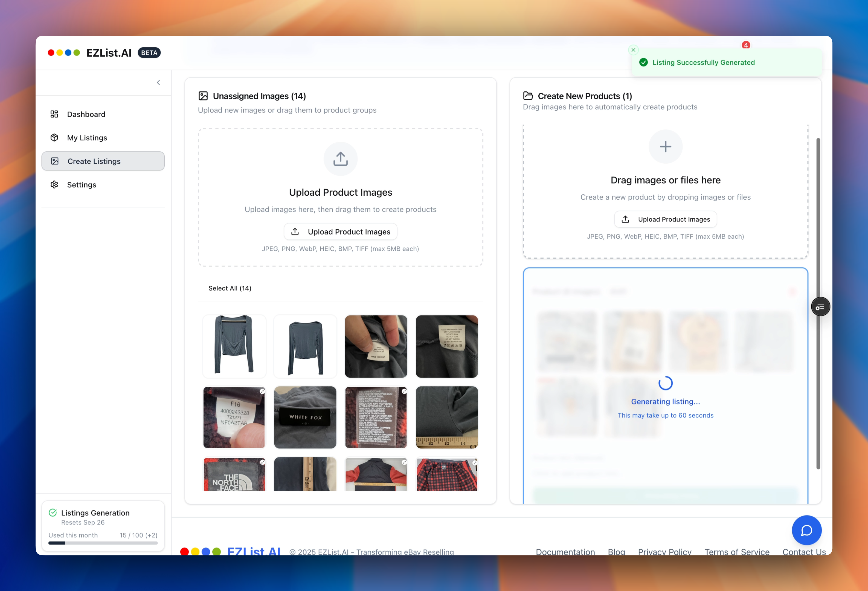Open the Dashboard sidebar item
The height and width of the screenshot is (591, 868).
tap(86, 114)
